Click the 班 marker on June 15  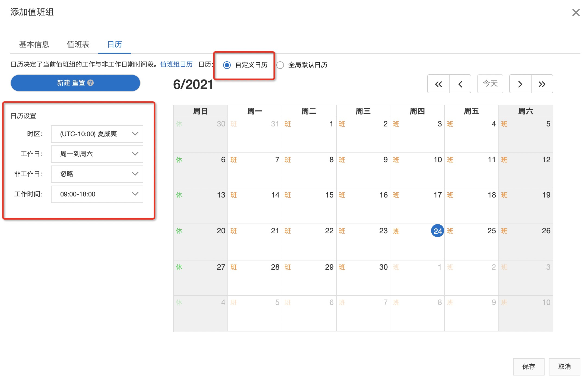287,195
